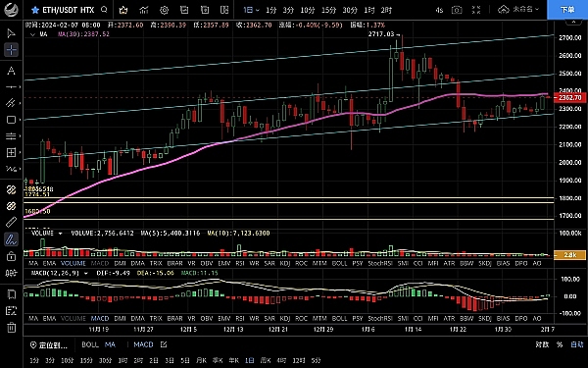Toggle the lock drawings icon
Viewport: 588px width, 368px height.
pos(11,256)
